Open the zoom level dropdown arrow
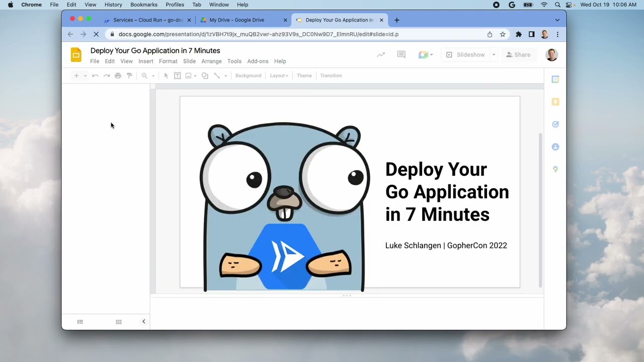Screen dimensions: 644x362 (x=153, y=75)
